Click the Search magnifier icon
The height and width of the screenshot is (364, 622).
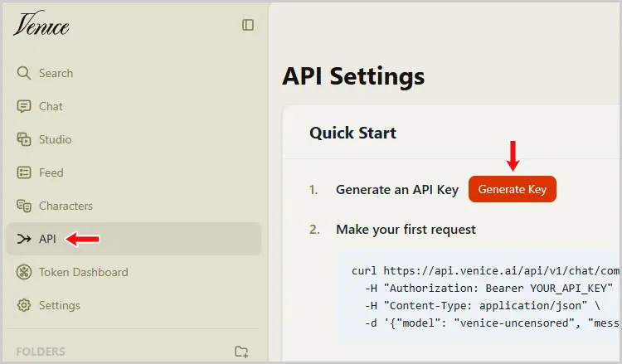24,73
